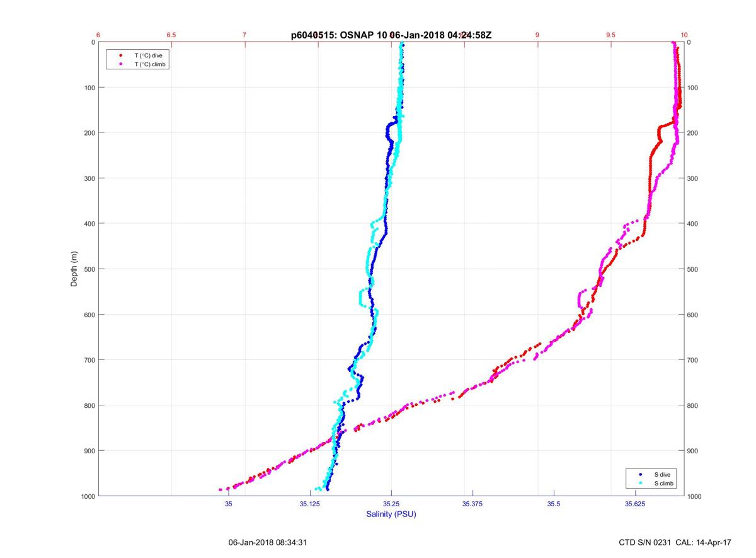756x558 pixels.
Task: Click the blue marker of the S dive legend
Action: tap(640, 474)
